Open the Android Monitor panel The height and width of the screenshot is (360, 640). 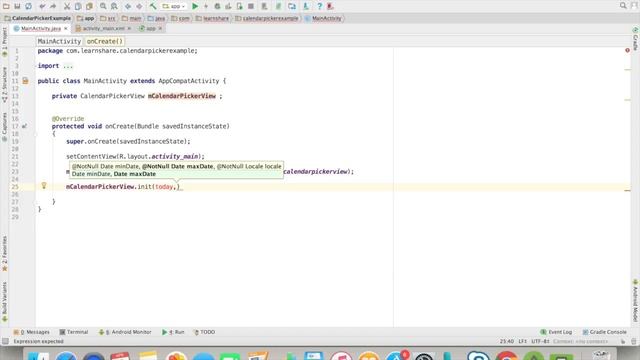[125, 332]
